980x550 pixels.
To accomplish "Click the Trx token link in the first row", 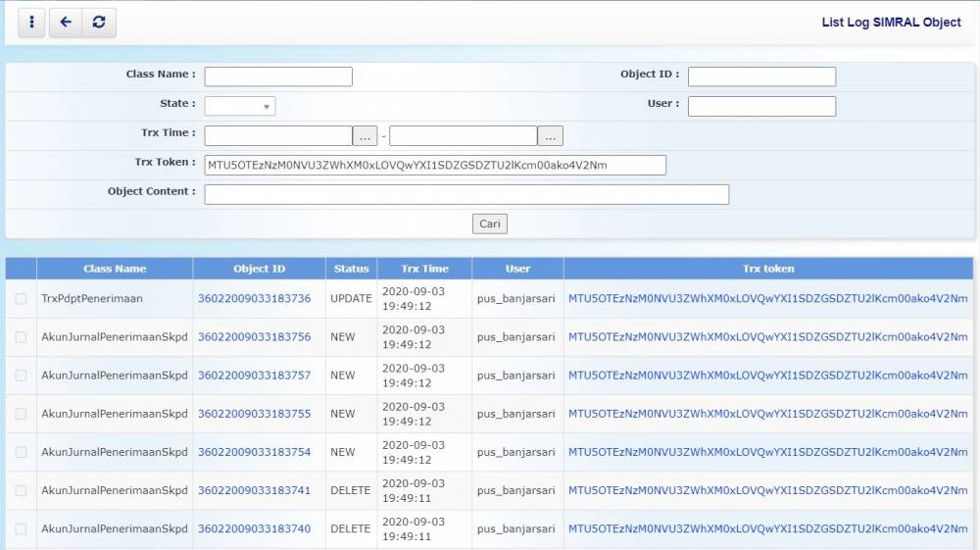I will 767,299.
